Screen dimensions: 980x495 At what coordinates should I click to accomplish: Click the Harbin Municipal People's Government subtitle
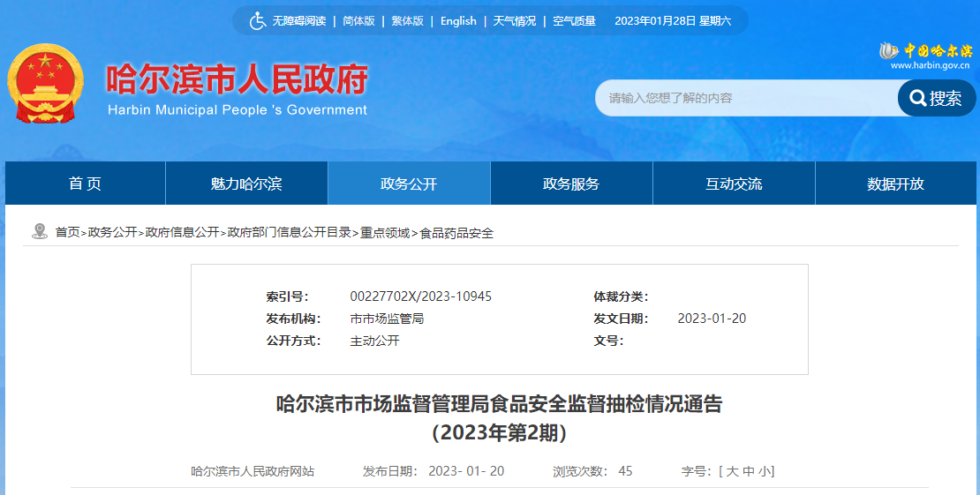click(237, 110)
